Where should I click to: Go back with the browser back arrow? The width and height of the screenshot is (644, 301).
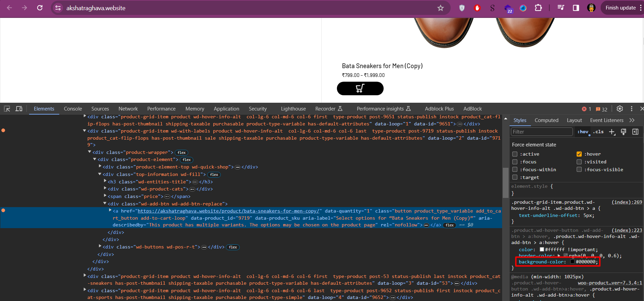(x=9, y=8)
